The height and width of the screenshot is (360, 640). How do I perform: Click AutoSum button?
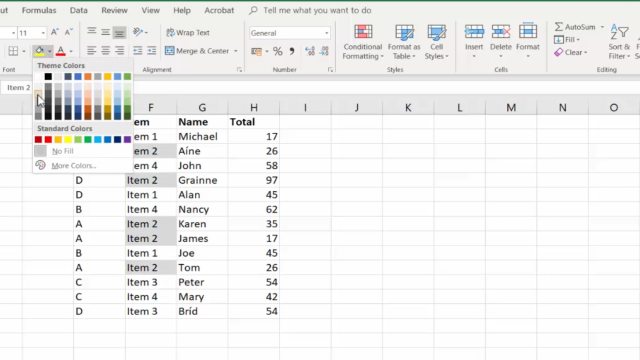coord(575,27)
